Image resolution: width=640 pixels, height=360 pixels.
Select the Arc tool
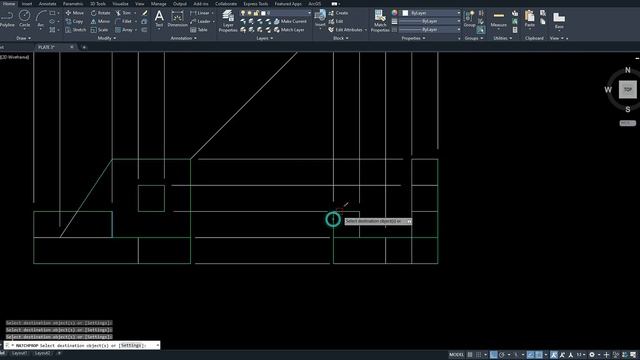tap(41, 19)
